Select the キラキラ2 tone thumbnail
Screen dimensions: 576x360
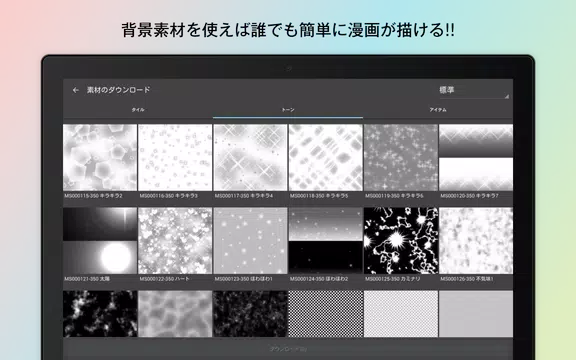click(100, 157)
